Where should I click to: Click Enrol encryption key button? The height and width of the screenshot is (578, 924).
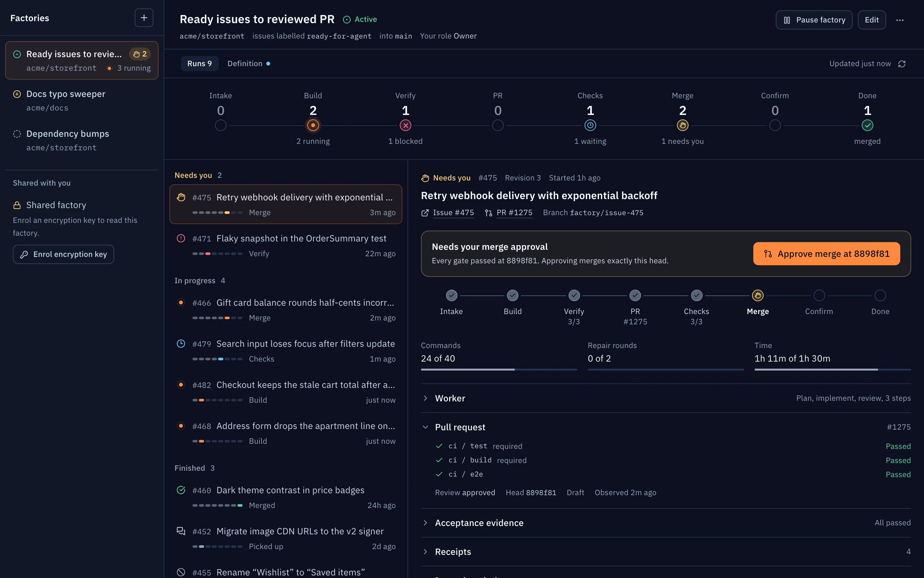pos(64,255)
